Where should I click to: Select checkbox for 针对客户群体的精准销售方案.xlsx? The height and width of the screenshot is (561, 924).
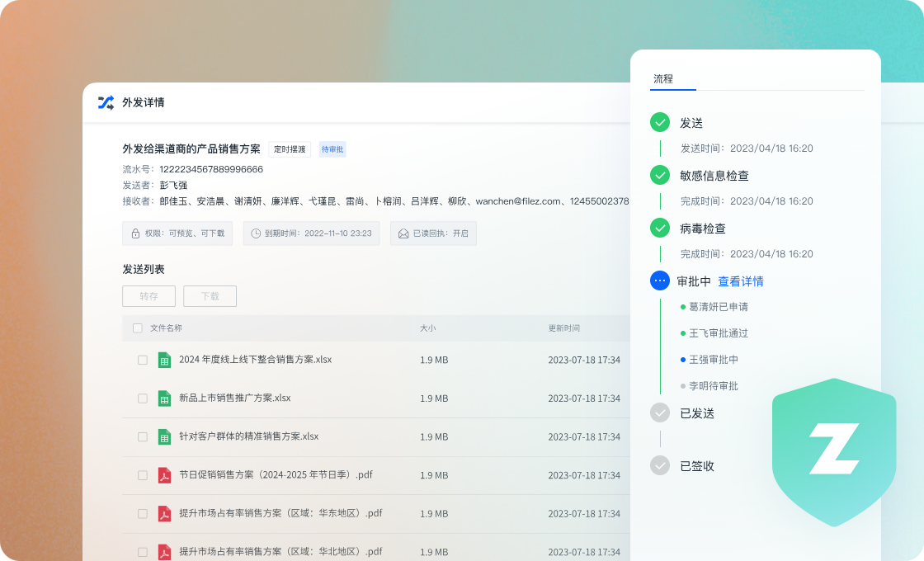143,437
